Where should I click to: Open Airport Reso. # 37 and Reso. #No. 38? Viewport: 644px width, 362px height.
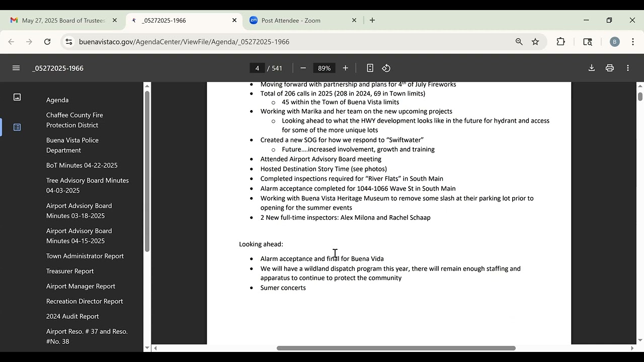click(x=87, y=336)
